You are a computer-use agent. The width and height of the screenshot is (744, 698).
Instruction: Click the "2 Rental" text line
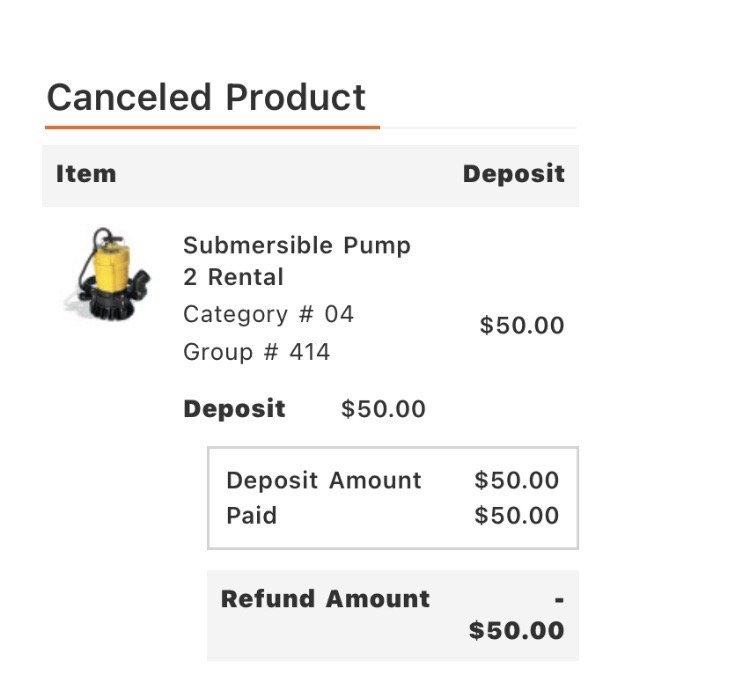coord(233,277)
